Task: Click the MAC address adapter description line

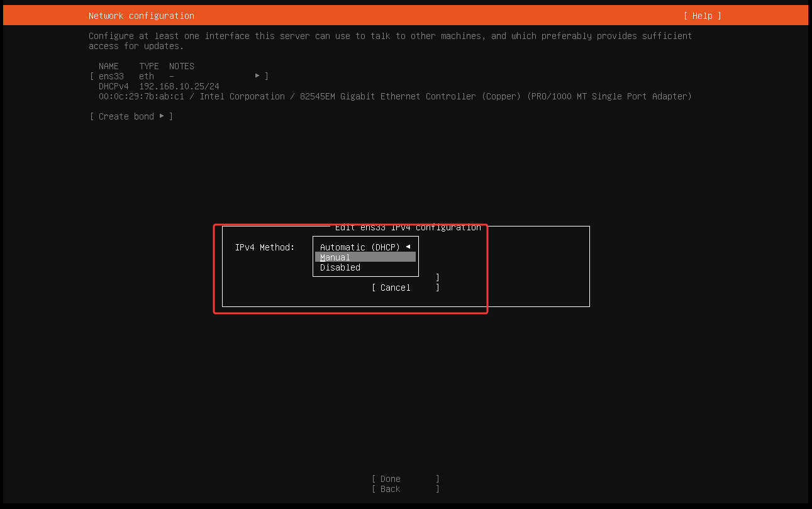Action: point(394,96)
